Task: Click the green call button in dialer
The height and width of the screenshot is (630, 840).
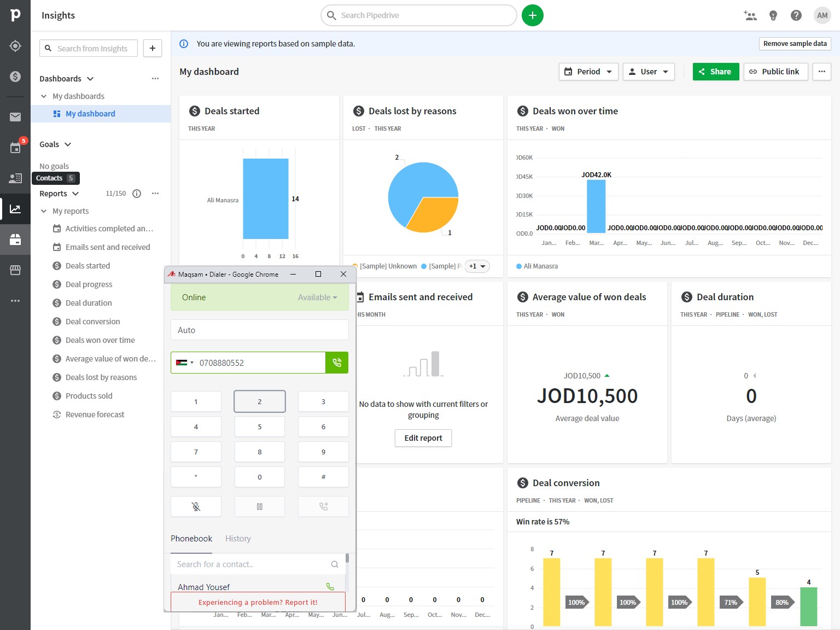Action: (337, 363)
